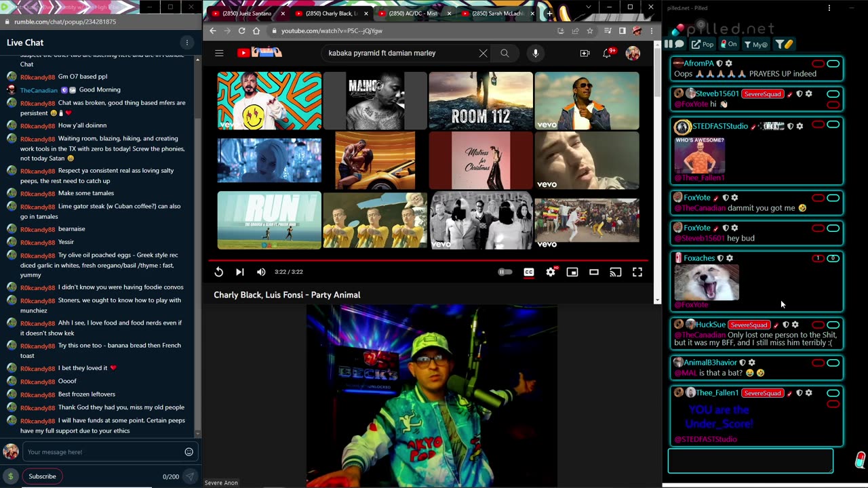Bookmark this page with star icon
The image size is (868, 488).
[x=590, y=30]
